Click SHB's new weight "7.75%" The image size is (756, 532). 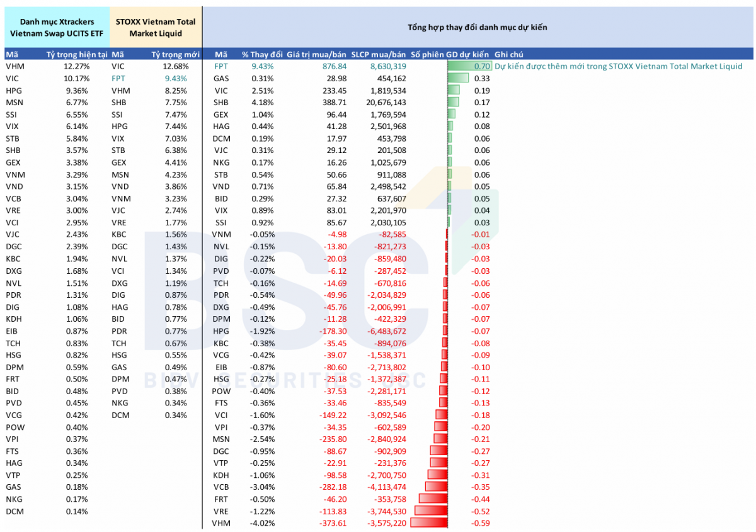[176, 102]
